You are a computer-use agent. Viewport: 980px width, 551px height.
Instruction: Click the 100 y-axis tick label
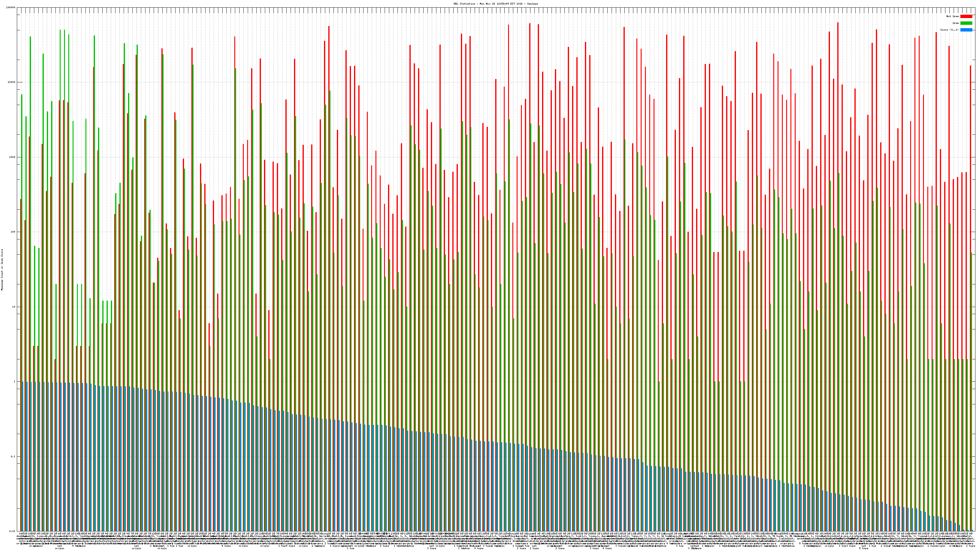(13, 232)
